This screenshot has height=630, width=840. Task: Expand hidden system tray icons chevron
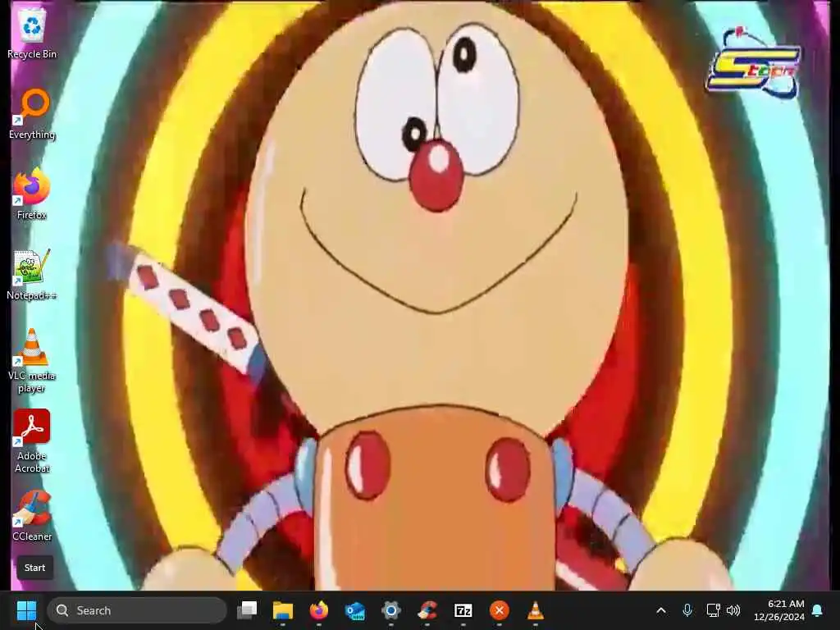coord(661,610)
